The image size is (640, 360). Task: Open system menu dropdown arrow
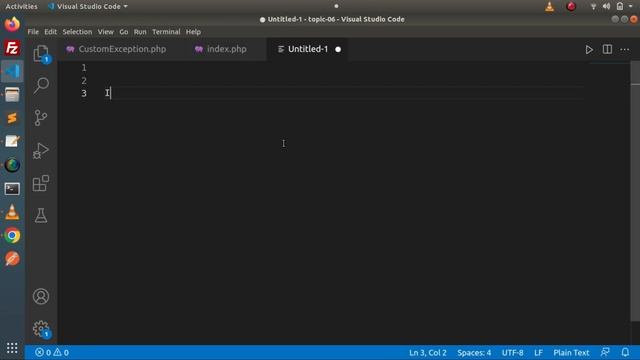tap(631, 6)
